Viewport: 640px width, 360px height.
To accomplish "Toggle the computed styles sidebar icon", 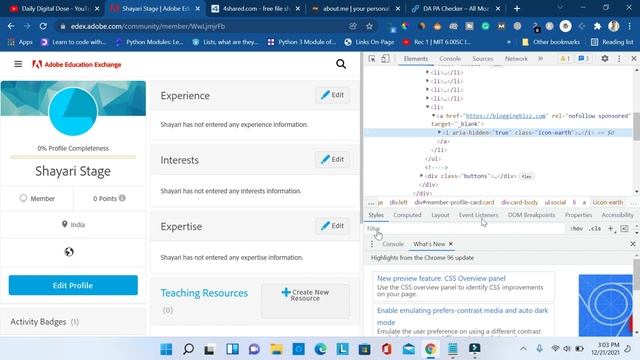I will tap(624, 229).
